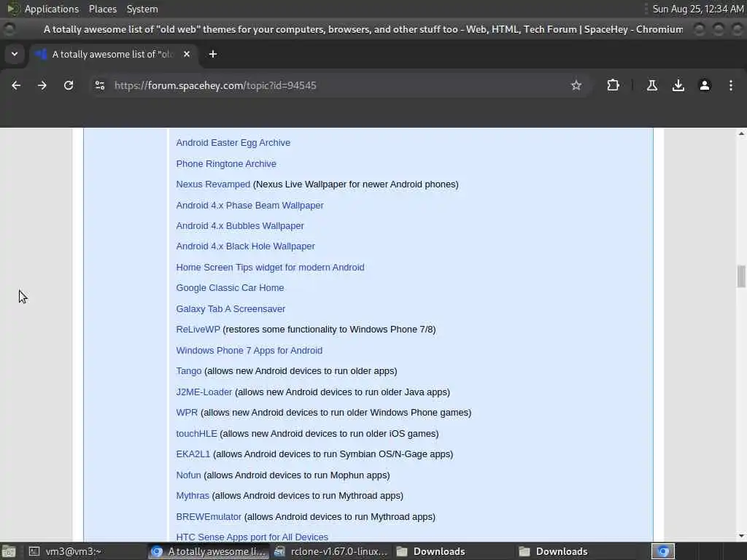Open Android Easter Egg Archive link
This screenshot has width=747, height=560.
click(233, 143)
